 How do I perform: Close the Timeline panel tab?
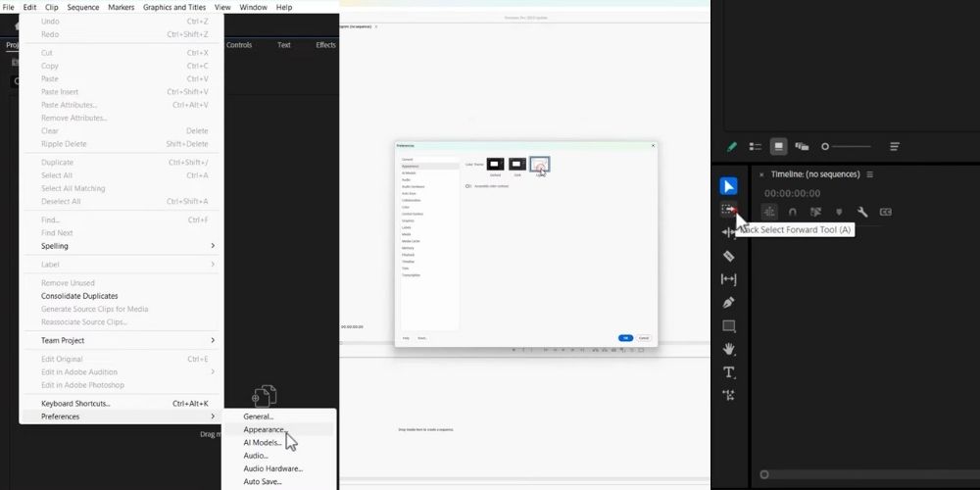pyautogui.click(x=760, y=174)
